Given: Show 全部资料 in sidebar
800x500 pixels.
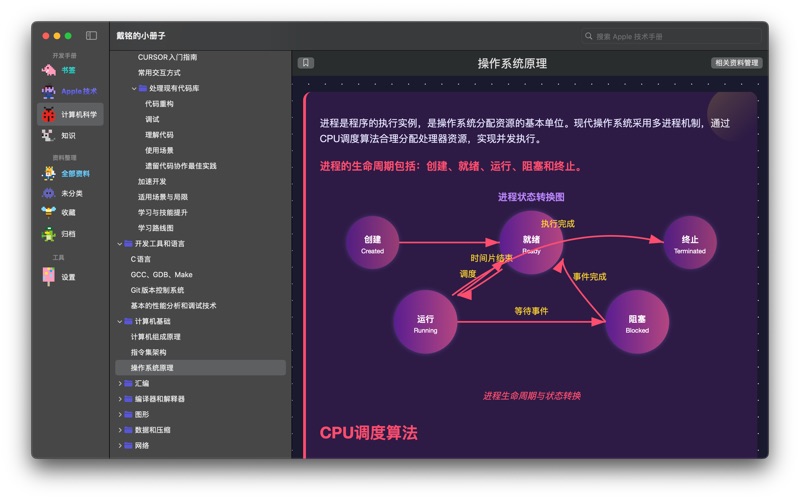Looking at the screenshot, I should (76, 173).
